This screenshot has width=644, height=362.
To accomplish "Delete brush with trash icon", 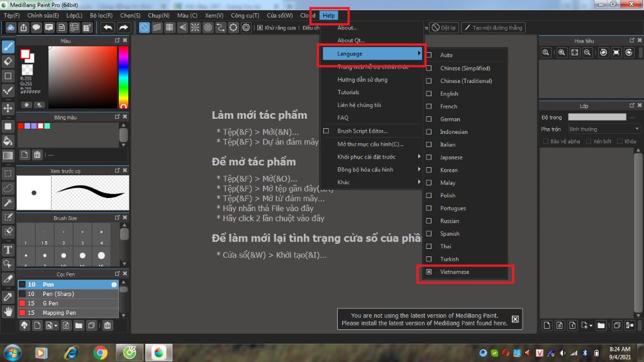I will (x=107, y=326).
